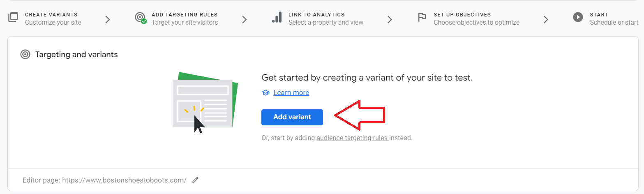The width and height of the screenshot is (644, 194).
Task: Click the chevron after Set Up Objectives step
Action: tap(546, 19)
